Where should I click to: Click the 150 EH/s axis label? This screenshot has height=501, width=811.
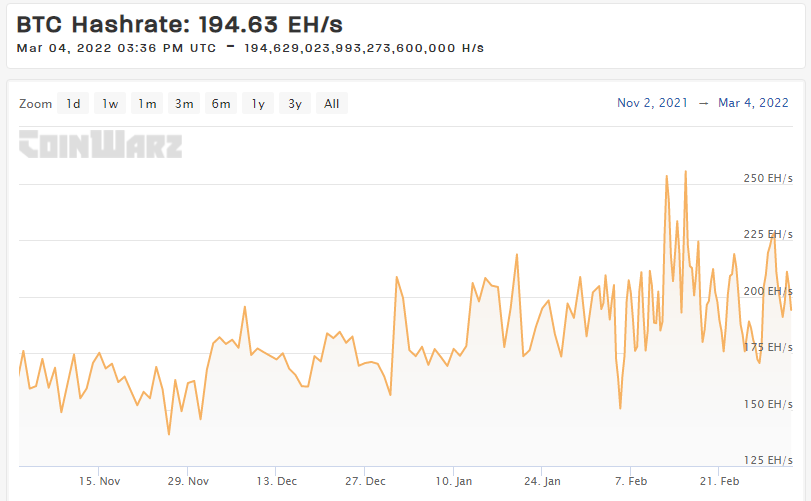click(x=768, y=404)
